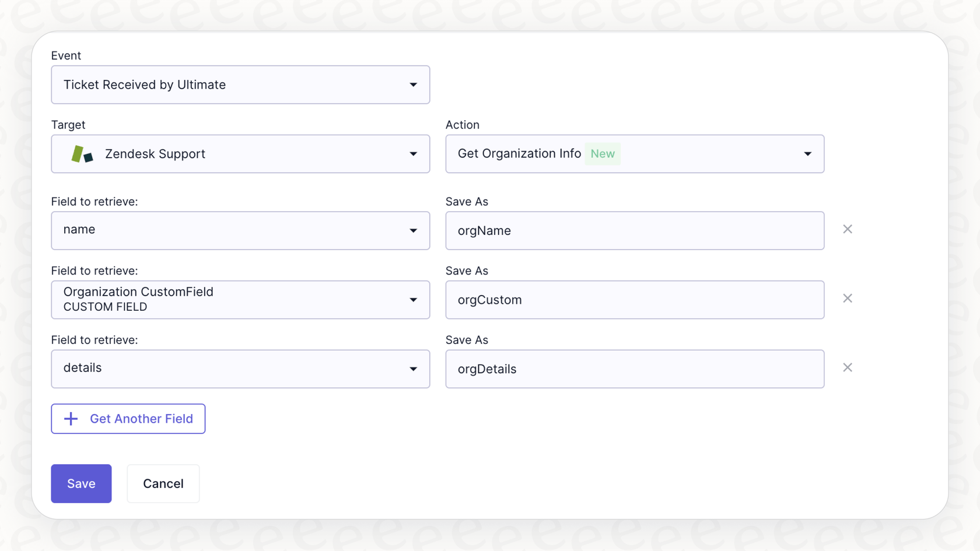The width and height of the screenshot is (980, 551).
Task: Select the orgDetails Save As input field
Action: pos(635,368)
